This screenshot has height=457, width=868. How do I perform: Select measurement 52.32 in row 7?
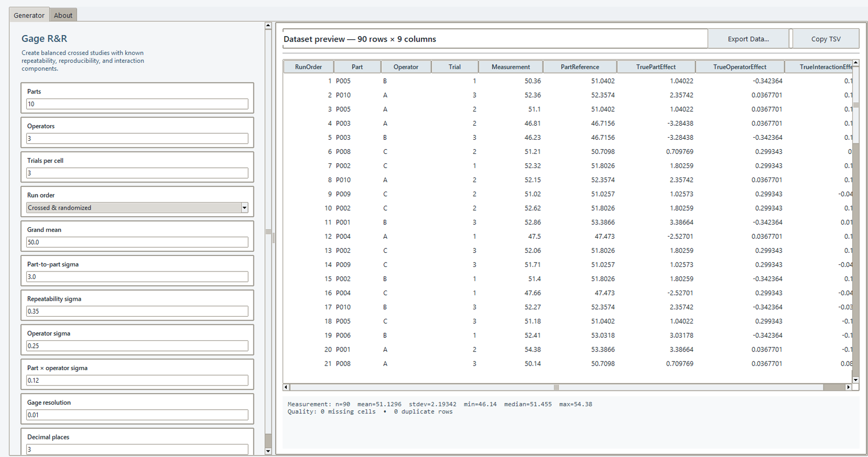(510, 165)
